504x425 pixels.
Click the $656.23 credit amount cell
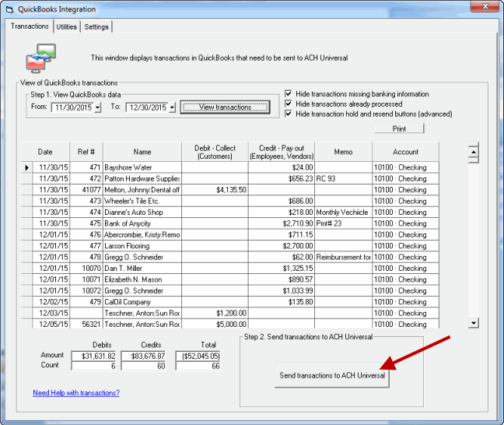(282, 178)
